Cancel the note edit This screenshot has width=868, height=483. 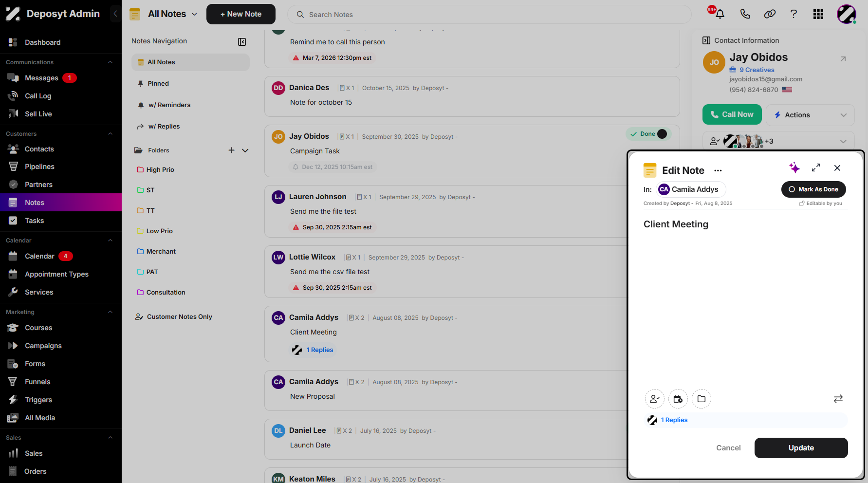728,448
